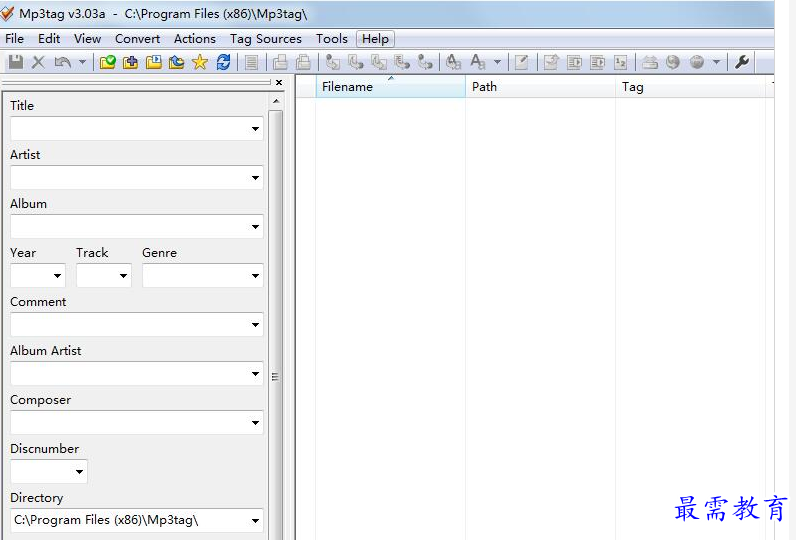
Task: Sort by the Filename column header
Action: [x=390, y=87]
